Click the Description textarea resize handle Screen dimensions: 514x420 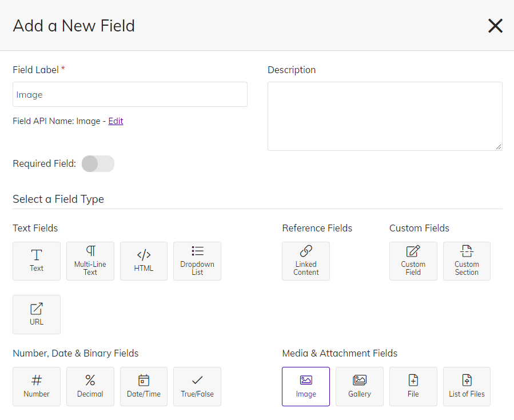coord(499,147)
